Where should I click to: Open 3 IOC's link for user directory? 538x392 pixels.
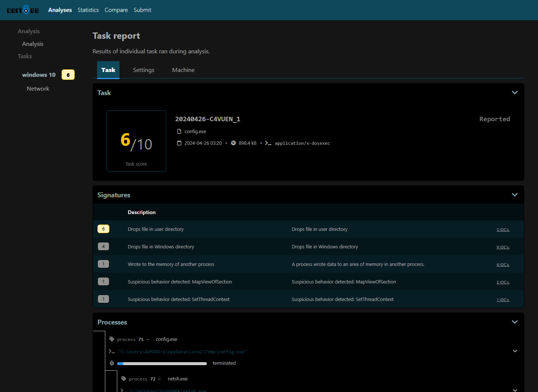[503, 230]
